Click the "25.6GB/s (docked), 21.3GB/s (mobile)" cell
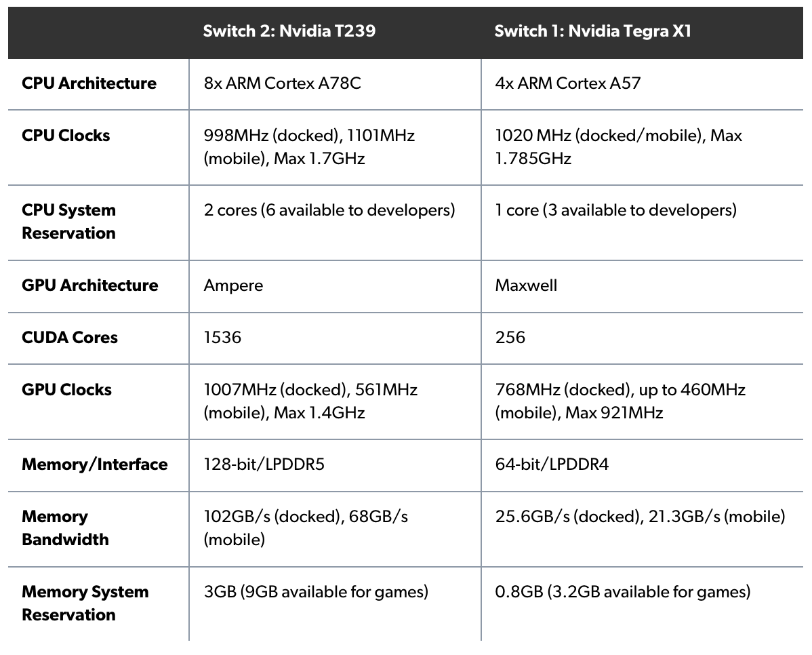 (x=640, y=517)
